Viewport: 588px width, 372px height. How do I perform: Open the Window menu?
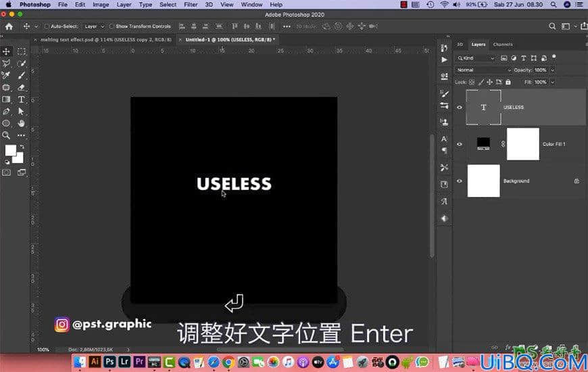pos(251,5)
